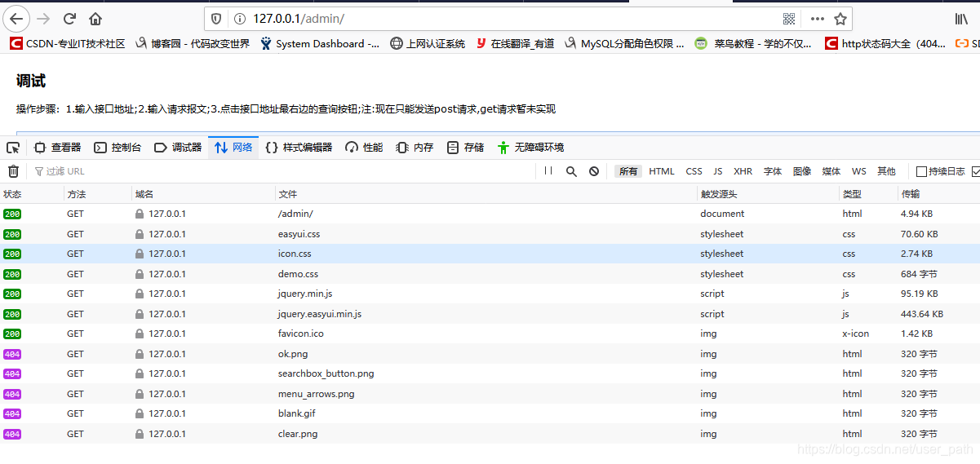Image resolution: width=980 pixels, height=464 pixels.
Task: Sort by 传输 transferred column header
Action: 938,194
